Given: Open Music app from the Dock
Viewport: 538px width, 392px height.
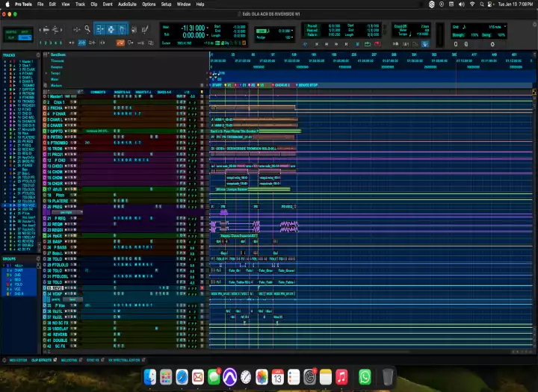Looking at the screenshot, I should (341, 377).
